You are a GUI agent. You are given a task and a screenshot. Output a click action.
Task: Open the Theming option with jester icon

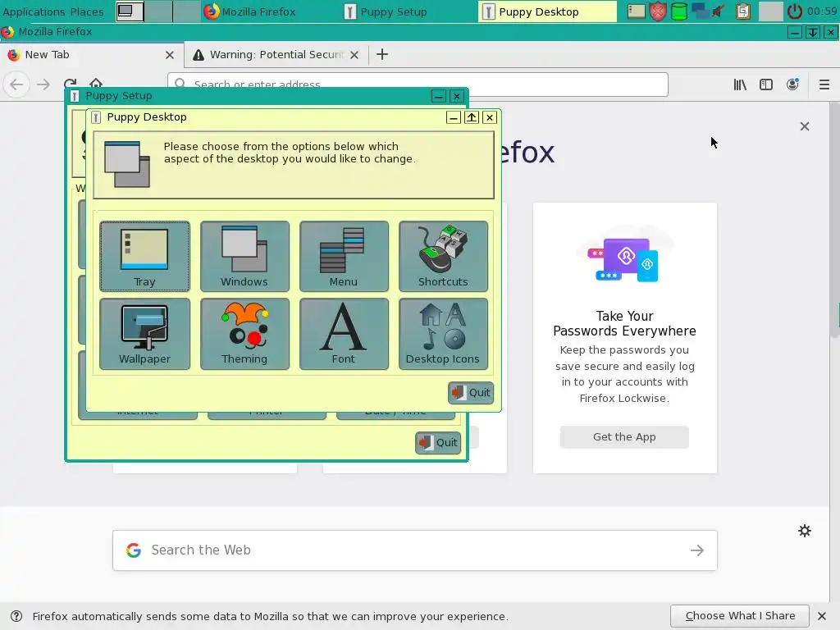pos(244,334)
